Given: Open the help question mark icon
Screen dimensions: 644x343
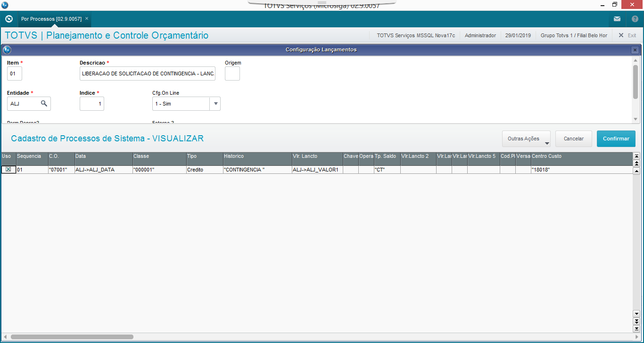Looking at the screenshot, I should (635, 19).
